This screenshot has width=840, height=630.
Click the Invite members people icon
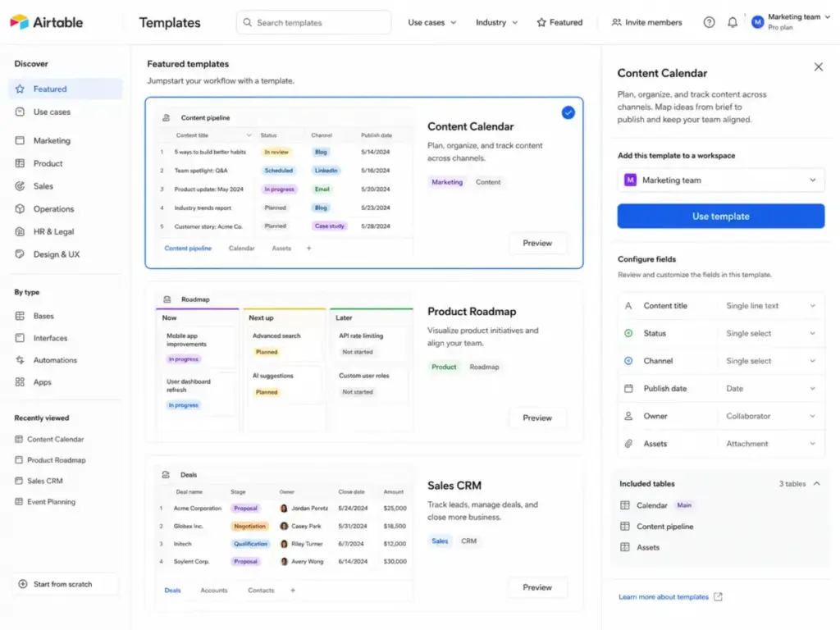coord(617,22)
